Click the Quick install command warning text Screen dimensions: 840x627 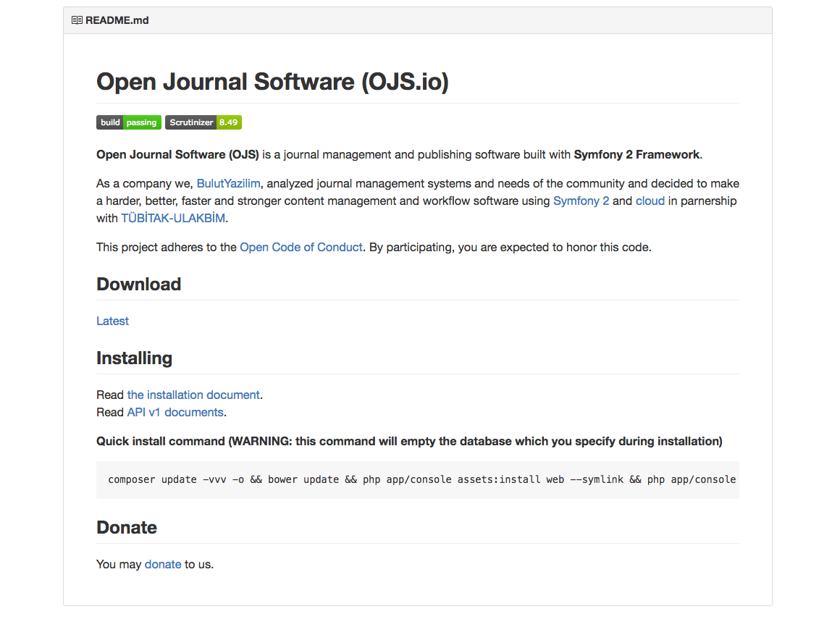[409, 441]
